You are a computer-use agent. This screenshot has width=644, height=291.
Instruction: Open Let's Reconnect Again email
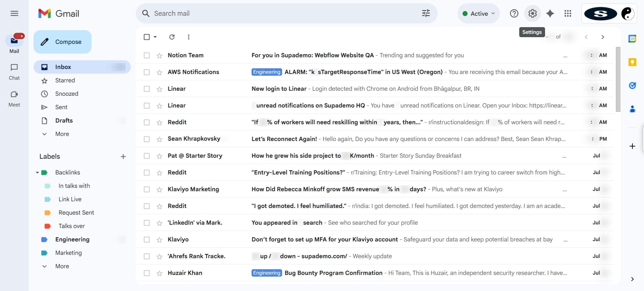coord(375,139)
